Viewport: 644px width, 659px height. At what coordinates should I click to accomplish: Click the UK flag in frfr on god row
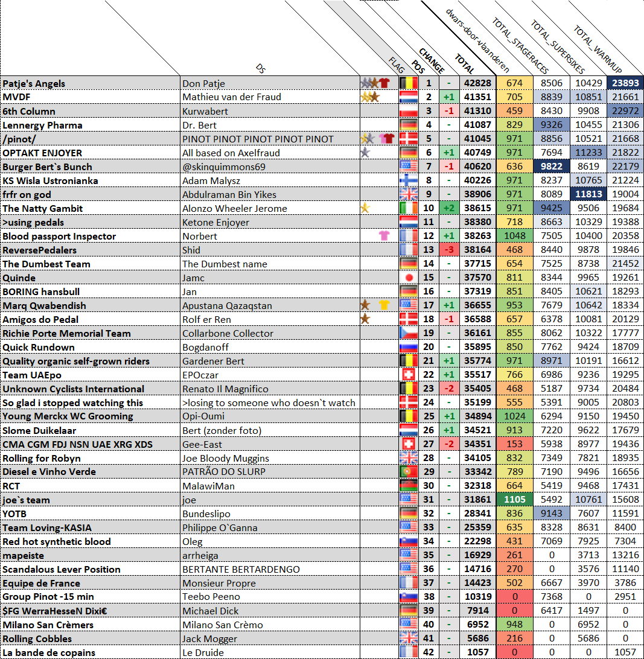coord(409,194)
